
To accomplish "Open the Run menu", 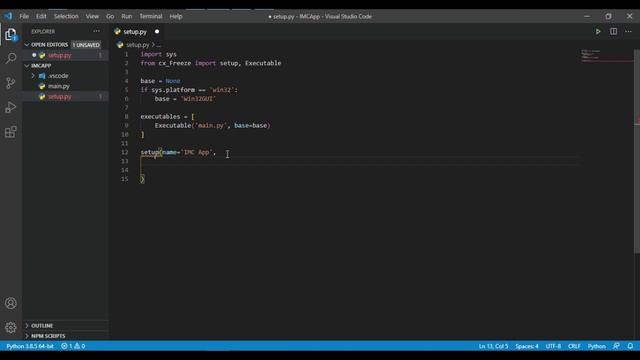I will coord(127,16).
